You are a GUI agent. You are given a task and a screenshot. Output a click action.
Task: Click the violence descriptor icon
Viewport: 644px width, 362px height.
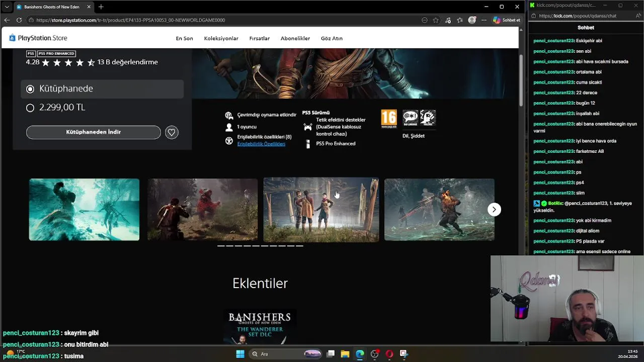pos(428,118)
